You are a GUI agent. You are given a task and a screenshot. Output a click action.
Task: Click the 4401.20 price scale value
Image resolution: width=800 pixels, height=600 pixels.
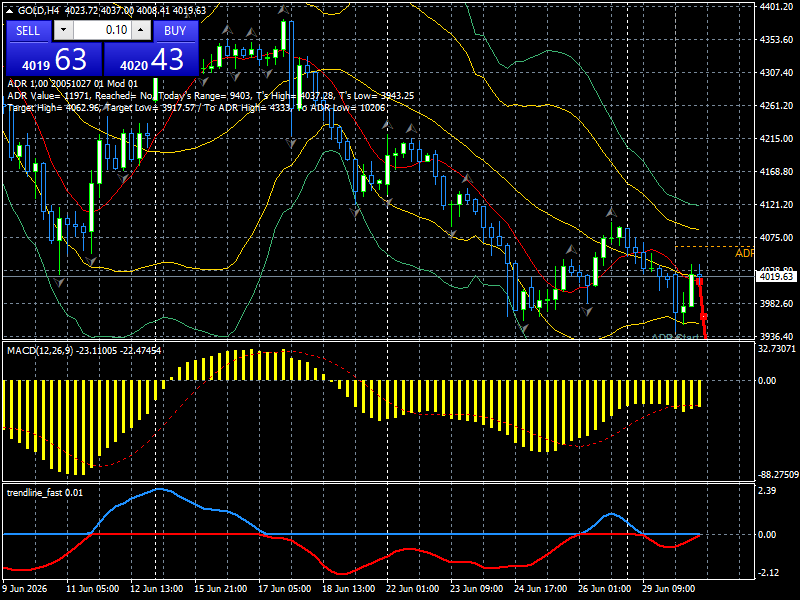click(x=776, y=7)
